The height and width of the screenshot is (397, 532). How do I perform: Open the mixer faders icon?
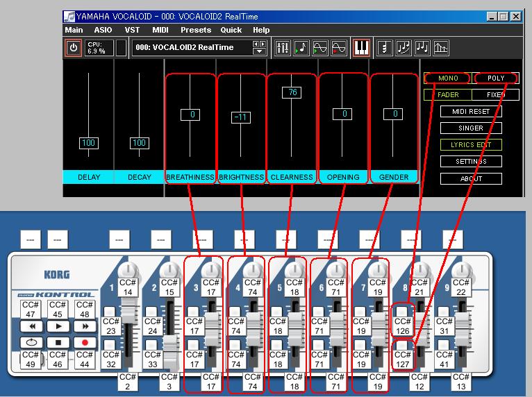click(x=282, y=48)
